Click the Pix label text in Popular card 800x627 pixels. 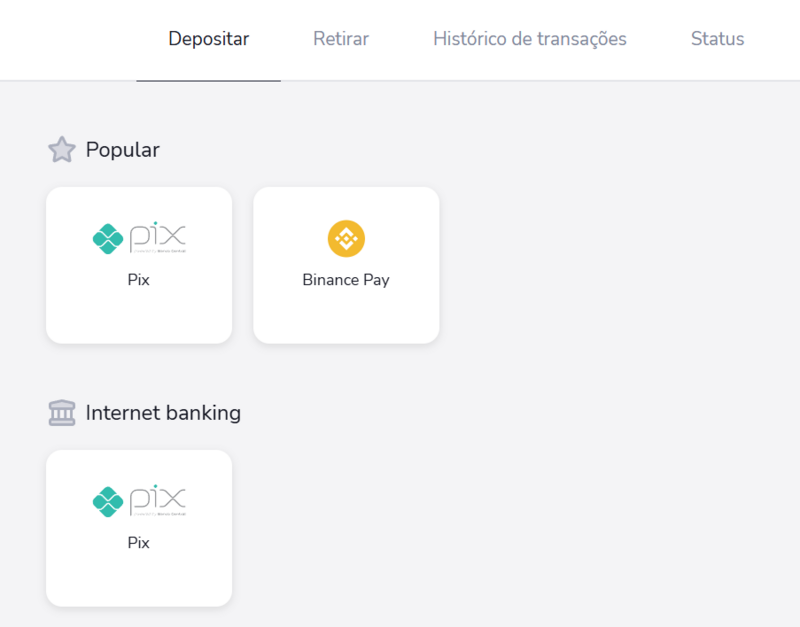pos(138,280)
